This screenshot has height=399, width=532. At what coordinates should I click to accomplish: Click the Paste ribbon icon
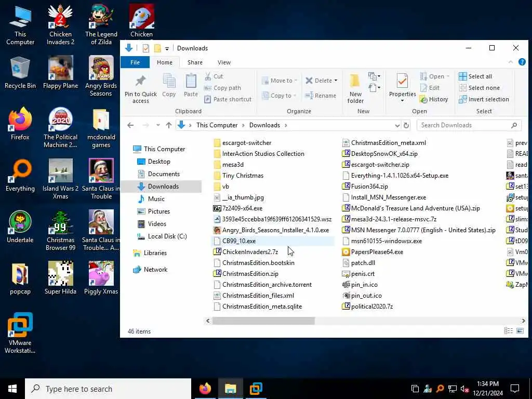(191, 86)
